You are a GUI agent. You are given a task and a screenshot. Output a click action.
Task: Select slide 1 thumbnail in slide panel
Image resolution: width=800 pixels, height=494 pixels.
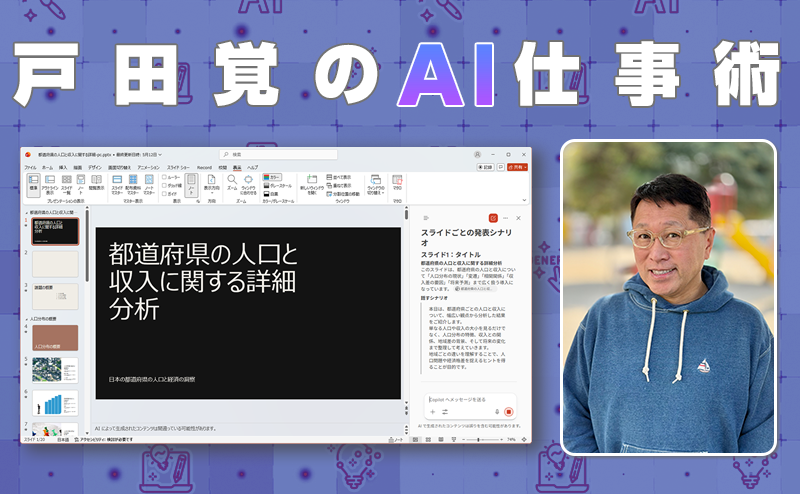click(x=55, y=232)
